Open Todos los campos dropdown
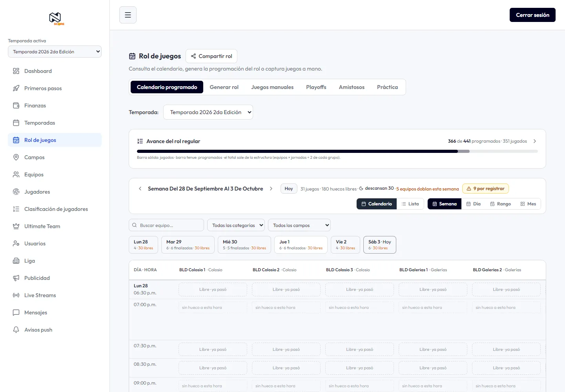 point(299,225)
